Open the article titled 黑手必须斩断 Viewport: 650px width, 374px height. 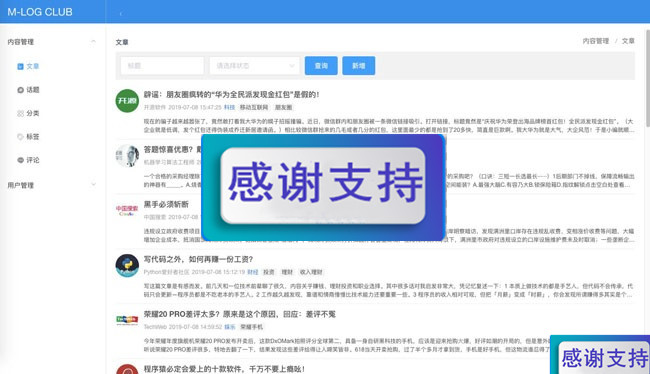166,204
